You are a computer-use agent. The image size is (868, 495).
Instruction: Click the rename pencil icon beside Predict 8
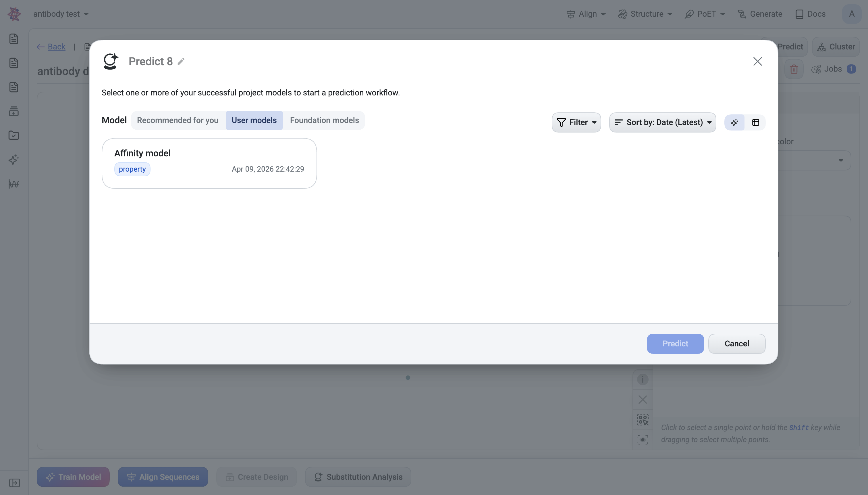coord(181,62)
